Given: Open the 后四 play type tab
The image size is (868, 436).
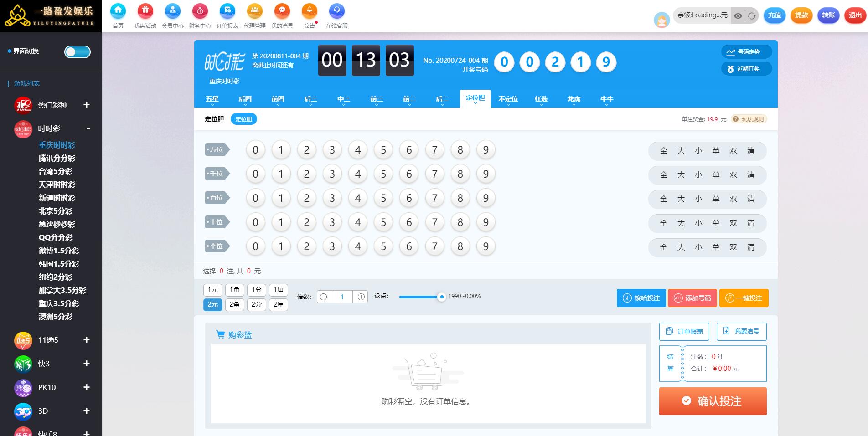Looking at the screenshot, I should click(x=245, y=99).
